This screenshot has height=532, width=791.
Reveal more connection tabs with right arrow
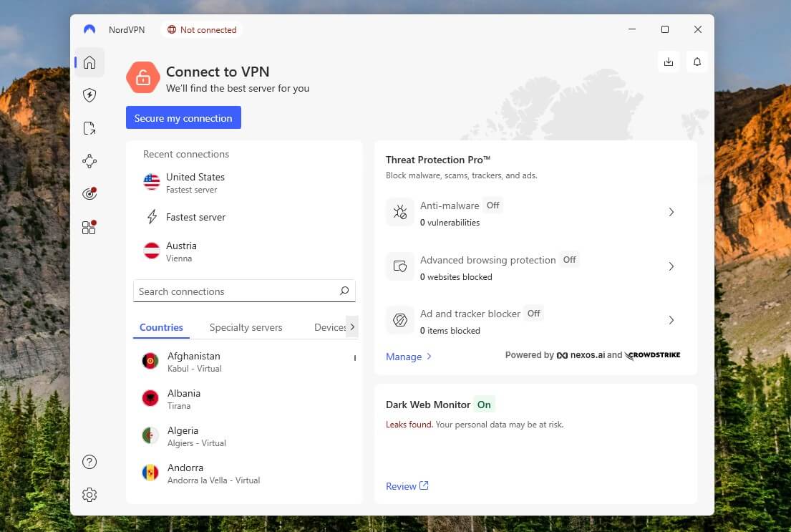352,327
